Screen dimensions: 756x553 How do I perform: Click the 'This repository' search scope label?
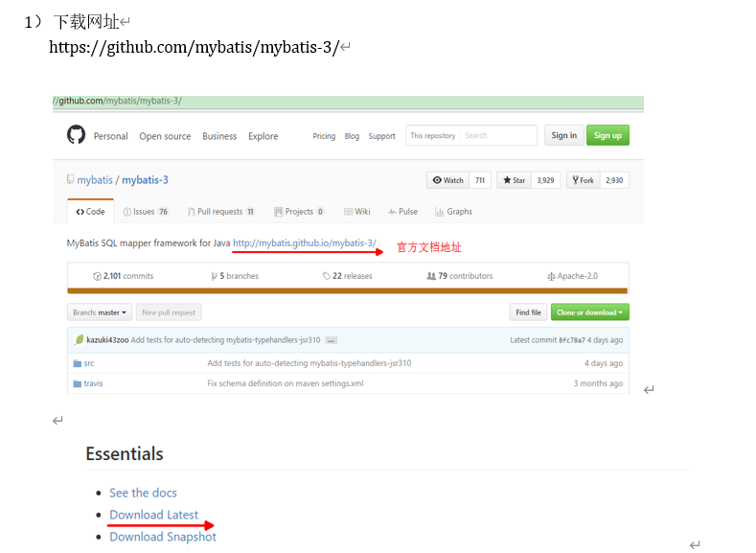(433, 135)
